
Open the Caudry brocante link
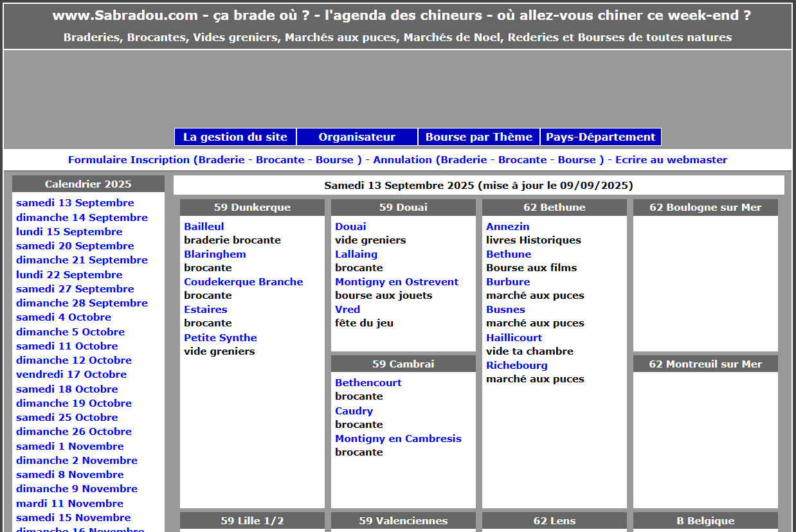[x=354, y=411]
